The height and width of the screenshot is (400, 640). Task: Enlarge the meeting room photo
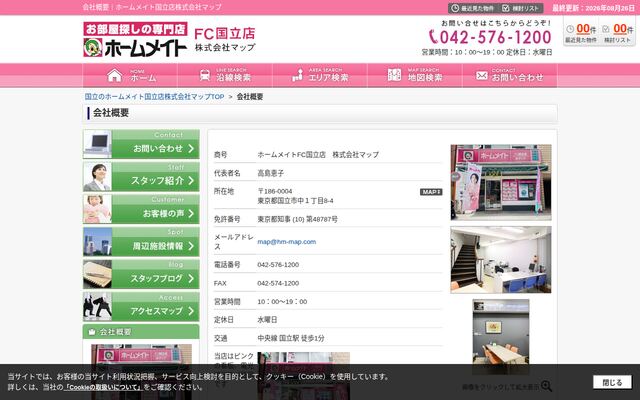click(501, 337)
